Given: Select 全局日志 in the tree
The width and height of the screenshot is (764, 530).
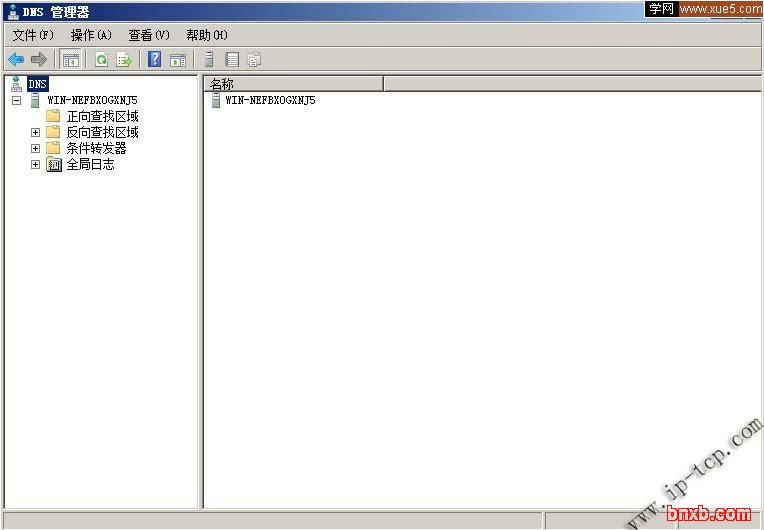Looking at the screenshot, I should click(x=91, y=164).
